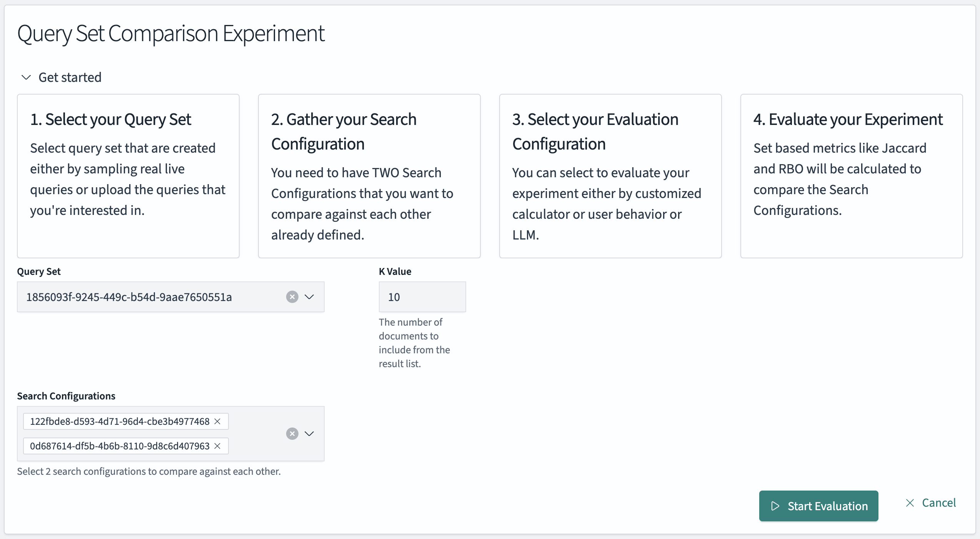980x539 pixels.
Task: Remove the 0d687614 search configuration chip
Action: click(217, 446)
